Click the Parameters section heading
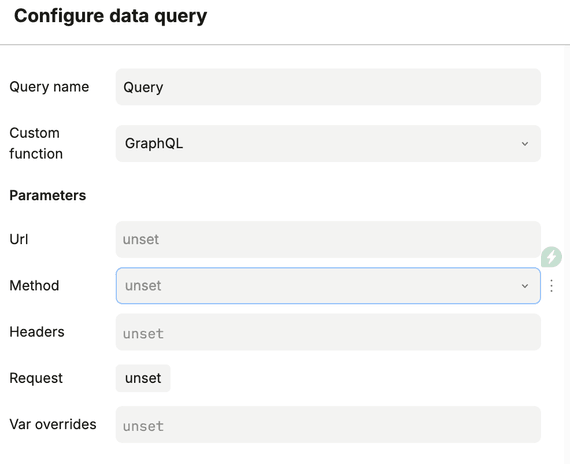The width and height of the screenshot is (570, 464). [x=48, y=196]
